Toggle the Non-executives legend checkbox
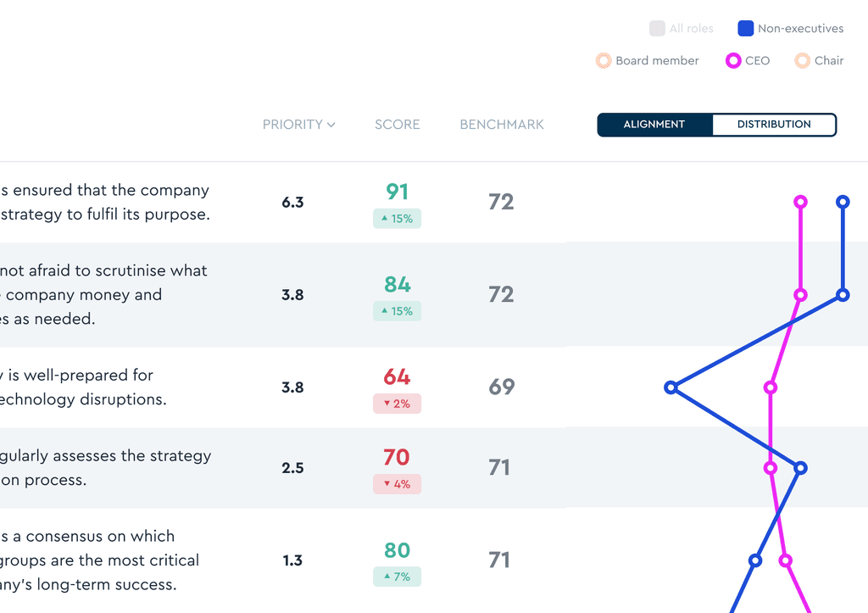Viewport: 868px width, 613px height. click(x=746, y=28)
